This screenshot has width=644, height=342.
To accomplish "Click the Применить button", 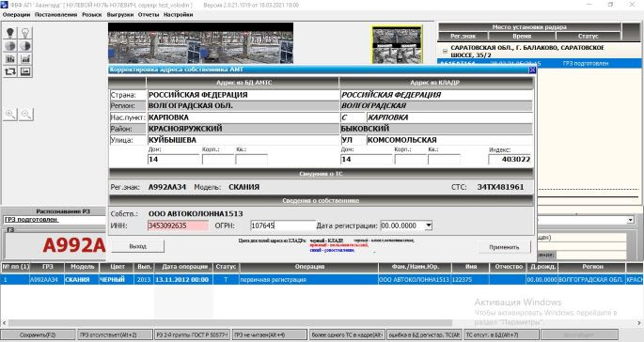I will click(x=504, y=247).
